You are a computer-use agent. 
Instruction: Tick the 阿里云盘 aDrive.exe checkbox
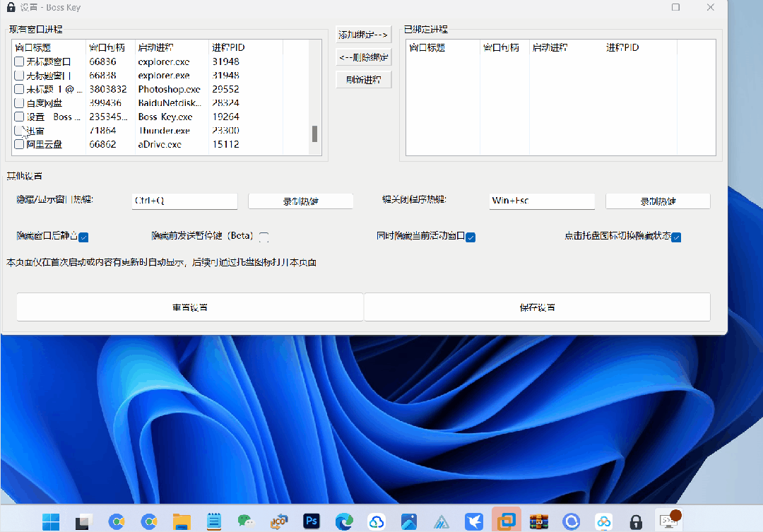coord(19,145)
